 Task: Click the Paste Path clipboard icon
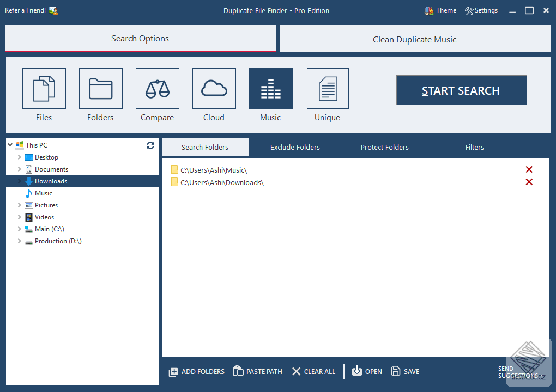(238, 371)
